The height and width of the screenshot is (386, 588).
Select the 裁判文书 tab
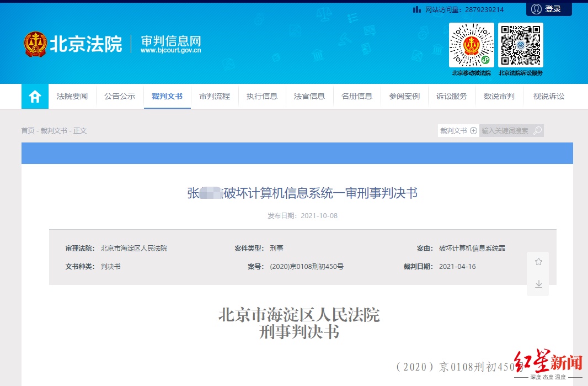[167, 96]
